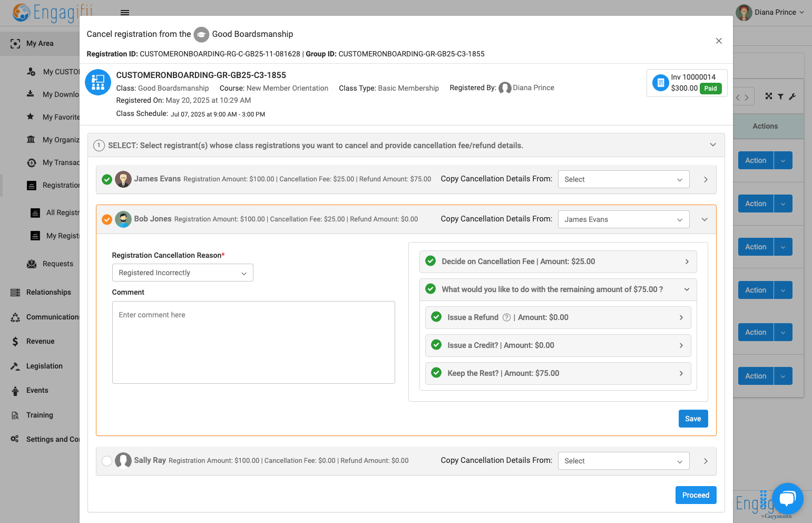Click the invoice document icon

coord(660,83)
